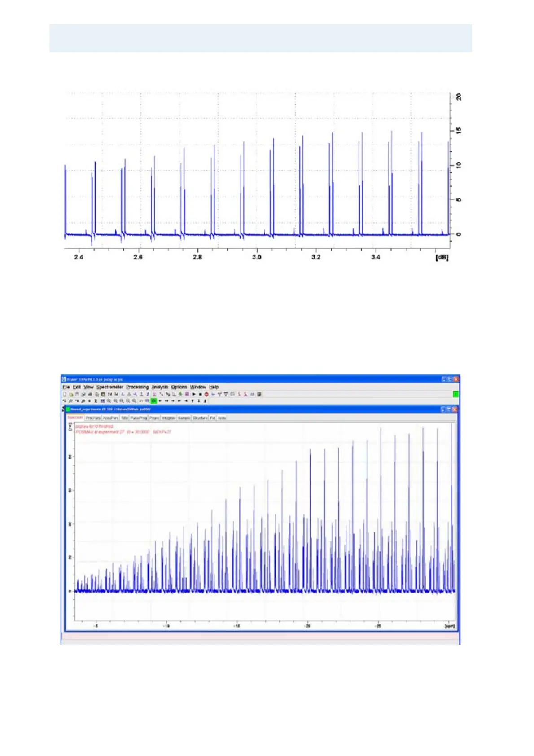Viewport: 534px width, 756px height.
Task: Click the green highlighted toolbar icon
Action: 153,400
